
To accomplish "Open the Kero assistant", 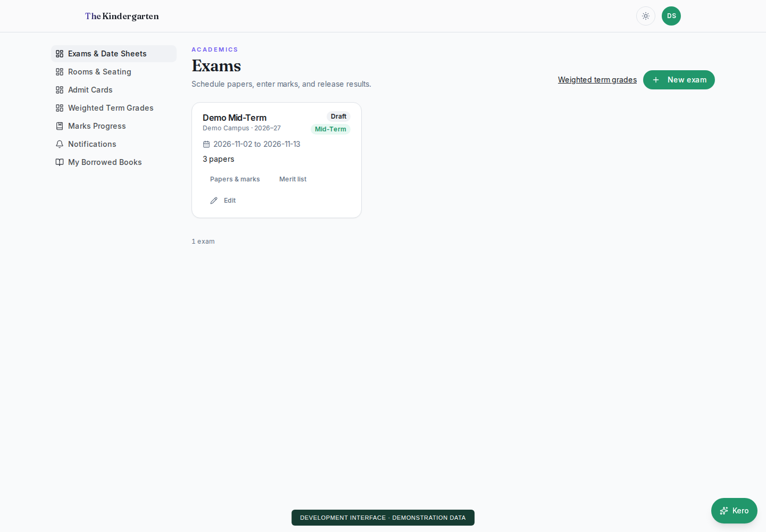I will click(734, 511).
